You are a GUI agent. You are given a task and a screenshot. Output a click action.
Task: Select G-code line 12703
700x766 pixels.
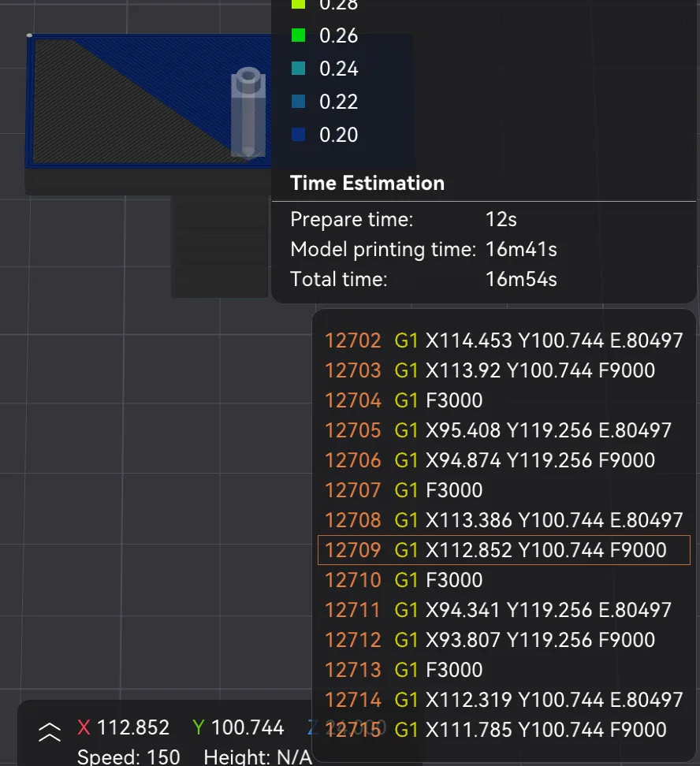coord(504,370)
